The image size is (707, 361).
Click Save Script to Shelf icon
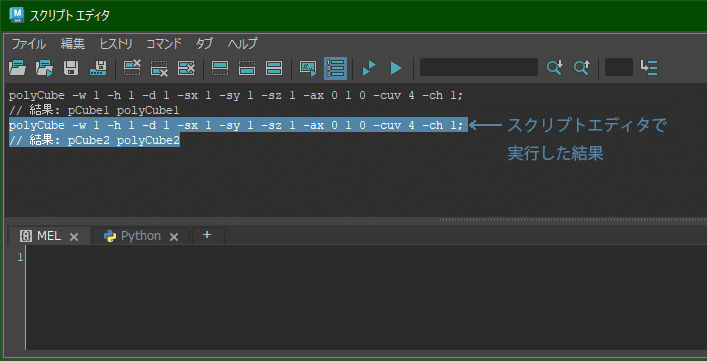click(98, 68)
